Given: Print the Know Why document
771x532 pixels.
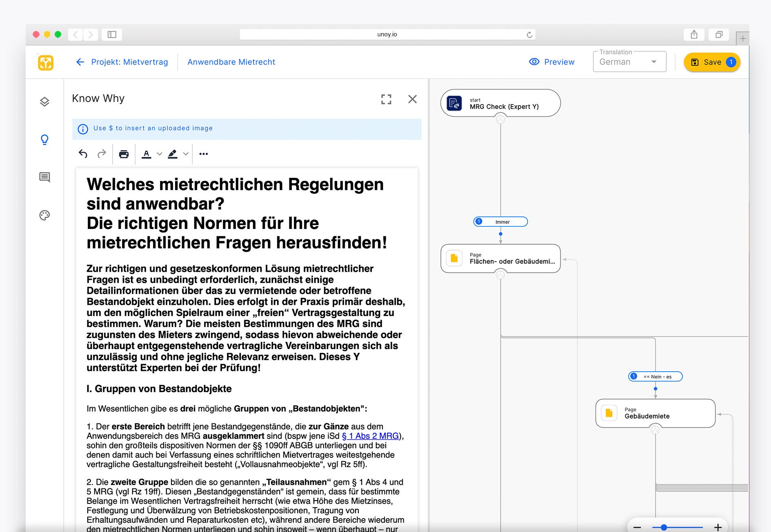Looking at the screenshot, I should pyautogui.click(x=124, y=154).
